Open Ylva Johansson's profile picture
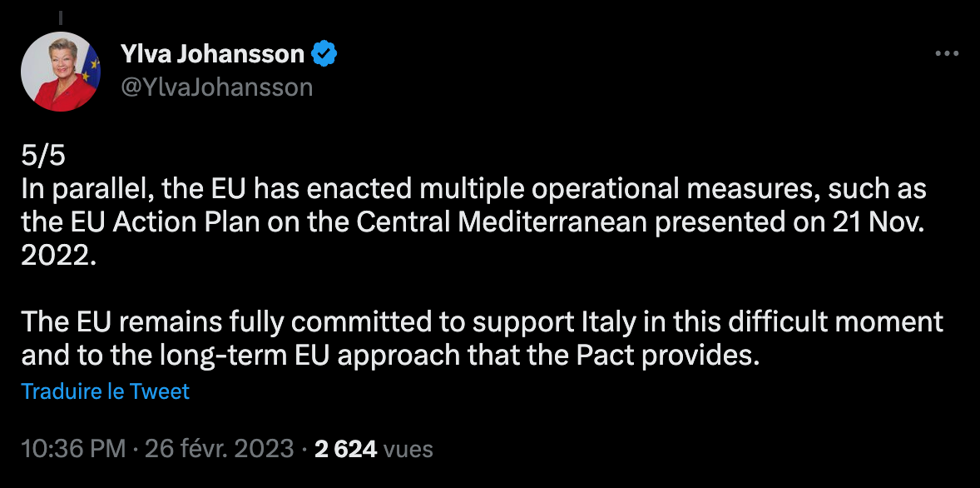980x488 pixels. [61, 72]
